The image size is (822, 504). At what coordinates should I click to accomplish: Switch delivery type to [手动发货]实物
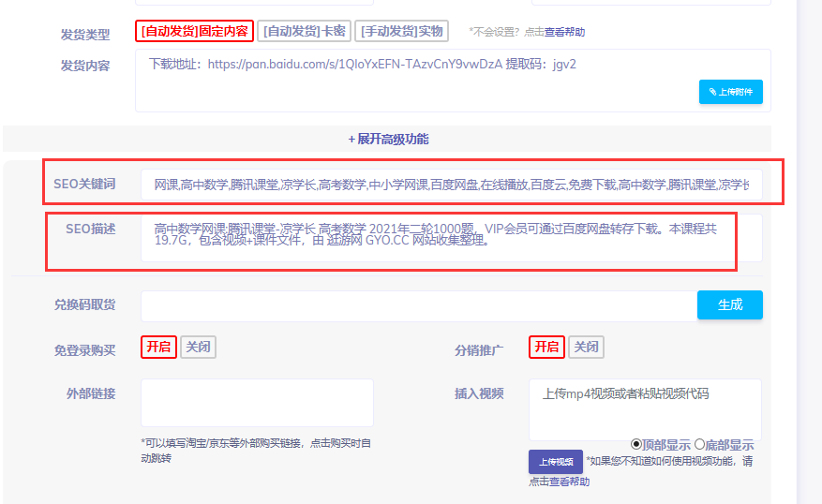pos(404,31)
